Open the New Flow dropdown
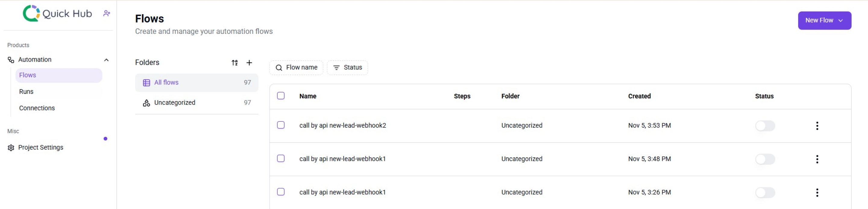The image size is (868, 209). click(824, 21)
